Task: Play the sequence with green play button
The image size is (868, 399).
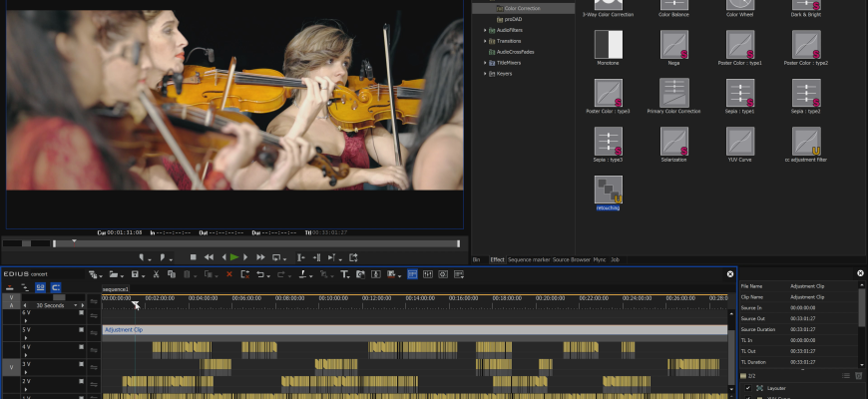Action: 234,257
